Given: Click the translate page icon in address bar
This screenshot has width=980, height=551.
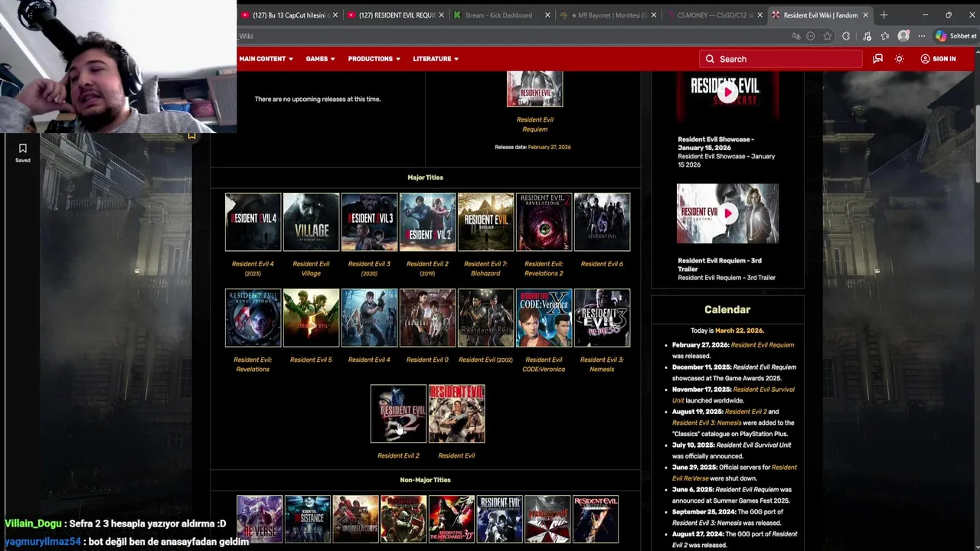Looking at the screenshot, I should point(796,36).
